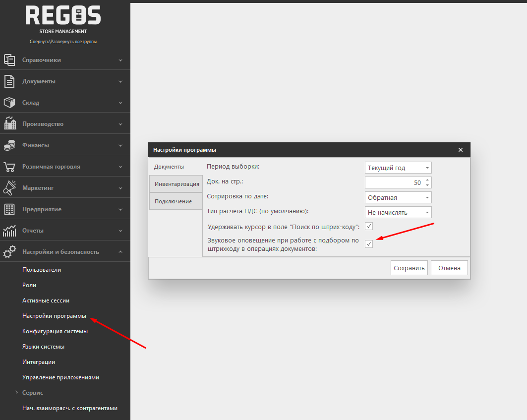Click the Справочники catalog icon in sidebar
This screenshot has width=527, height=420.
[x=10, y=60]
